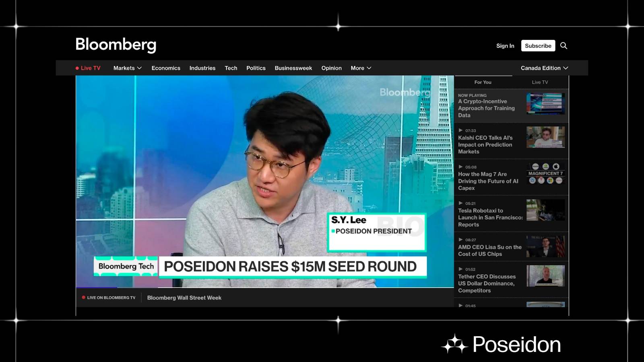
Task: Open 'Tesla Robotaxi to Launch' video
Action: click(490, 218)
